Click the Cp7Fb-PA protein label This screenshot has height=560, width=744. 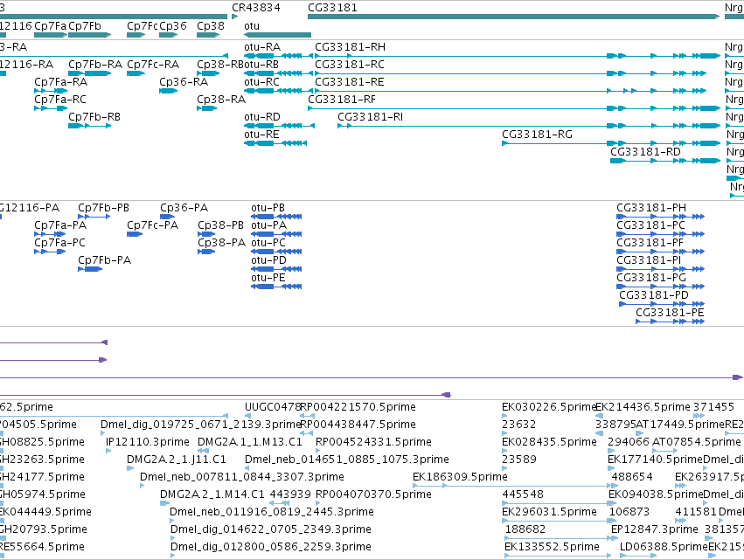104,261
